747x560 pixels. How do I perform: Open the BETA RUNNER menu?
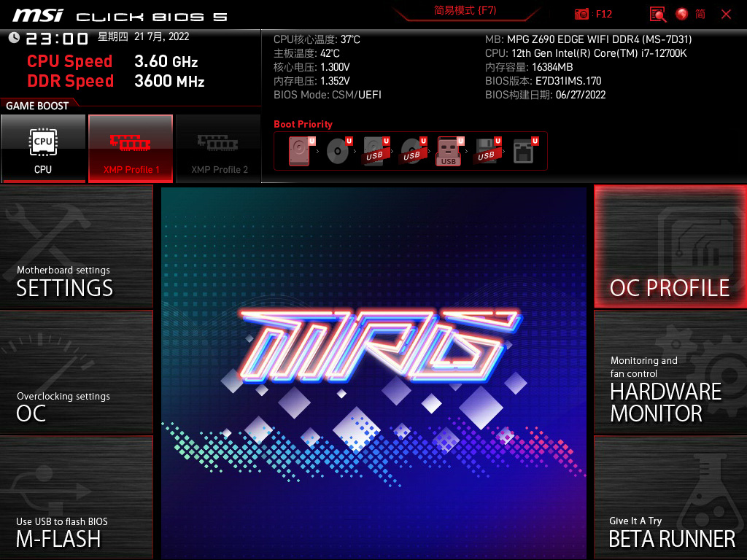[x=670, y=497]
